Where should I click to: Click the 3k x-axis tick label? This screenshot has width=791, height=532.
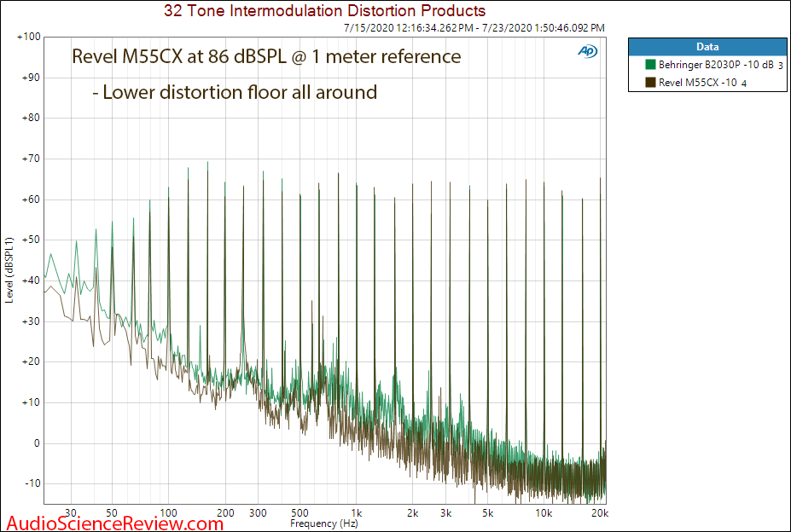click(446, 513)
